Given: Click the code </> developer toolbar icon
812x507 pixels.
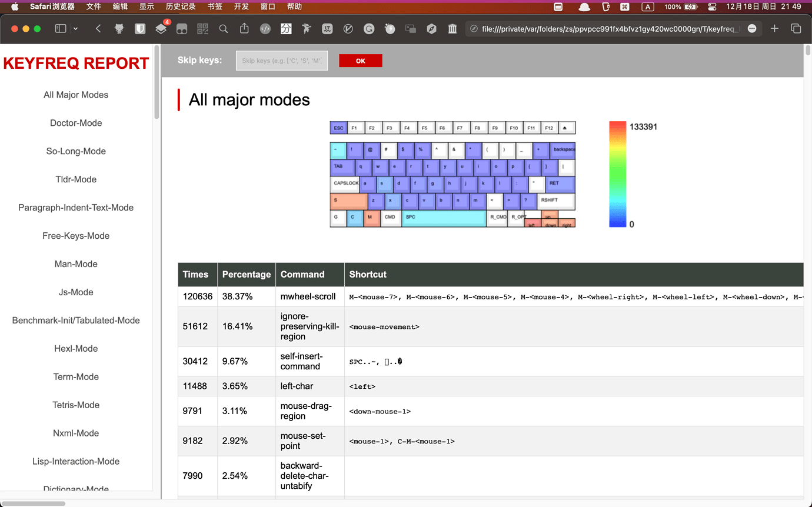Looking at the screenshot, I should (265, 28).
